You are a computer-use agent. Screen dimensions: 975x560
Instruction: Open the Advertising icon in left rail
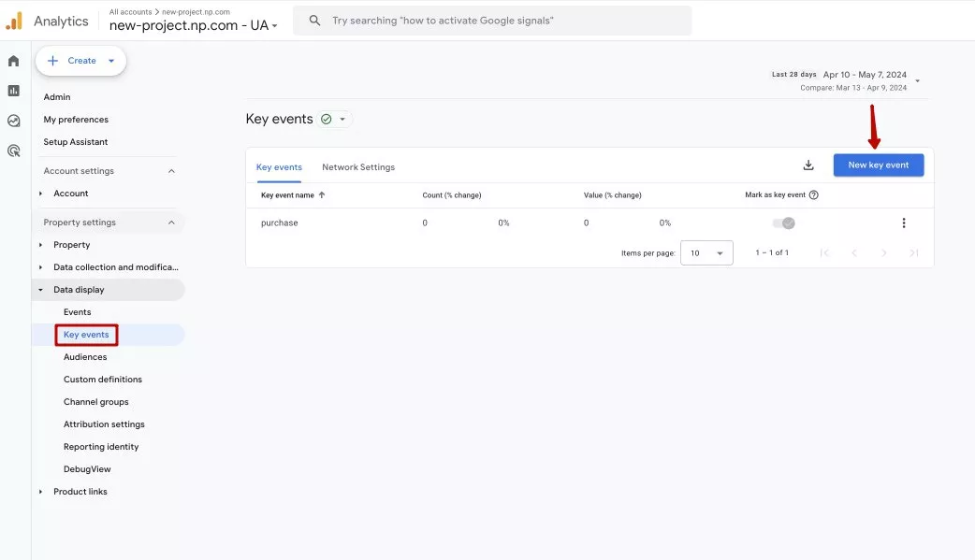(14, 151)
